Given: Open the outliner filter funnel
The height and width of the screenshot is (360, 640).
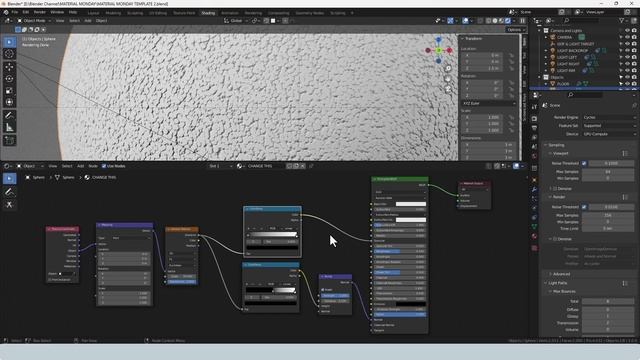Looking at the screenshot, I should tap(622, 20).
